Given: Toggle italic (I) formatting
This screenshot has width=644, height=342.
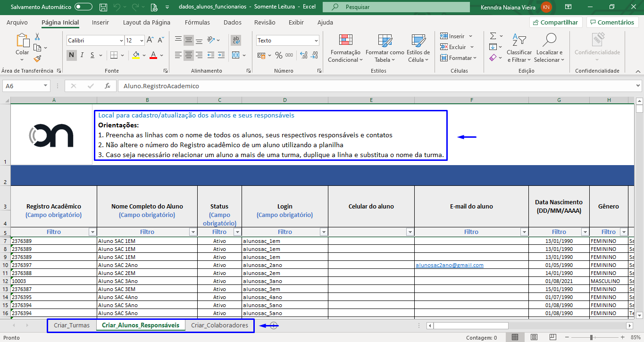Looking at the screenshot, I should [82, 55].
